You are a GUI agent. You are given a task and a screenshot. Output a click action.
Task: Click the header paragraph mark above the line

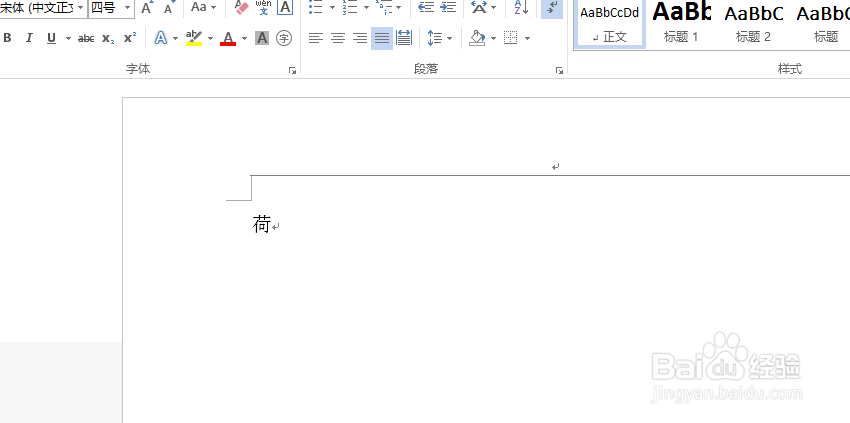click(x=556, y=166)
